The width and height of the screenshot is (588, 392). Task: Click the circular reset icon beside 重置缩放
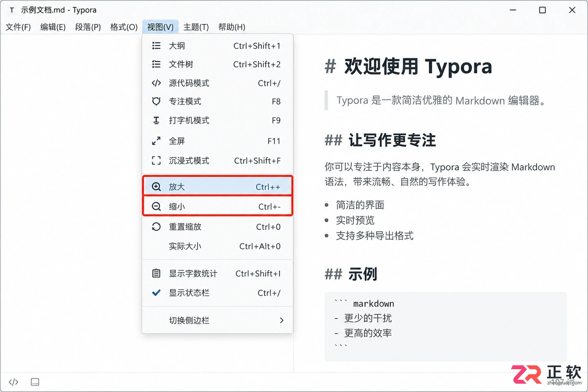(156, 227)
